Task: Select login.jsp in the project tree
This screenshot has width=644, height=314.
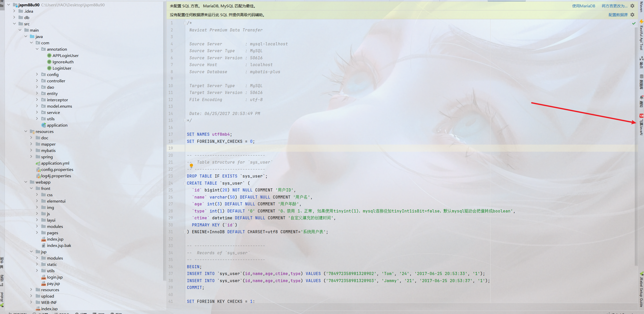Action: tap(55, 277)
